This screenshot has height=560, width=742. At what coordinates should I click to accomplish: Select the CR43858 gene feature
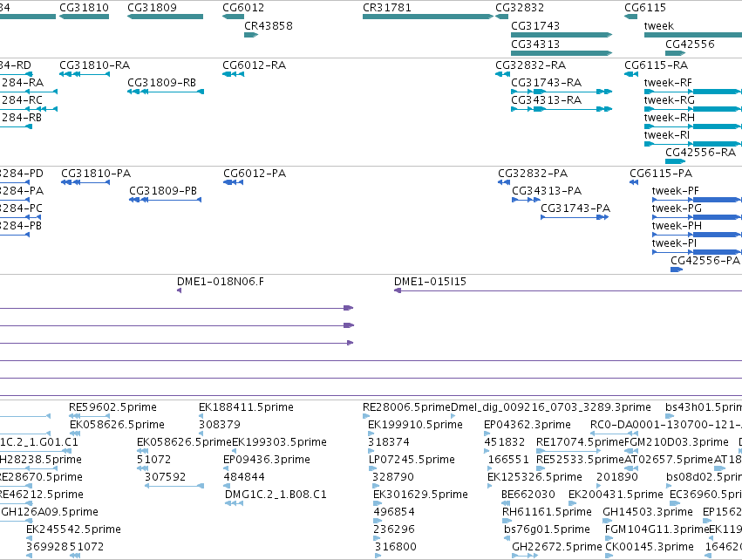251,35
